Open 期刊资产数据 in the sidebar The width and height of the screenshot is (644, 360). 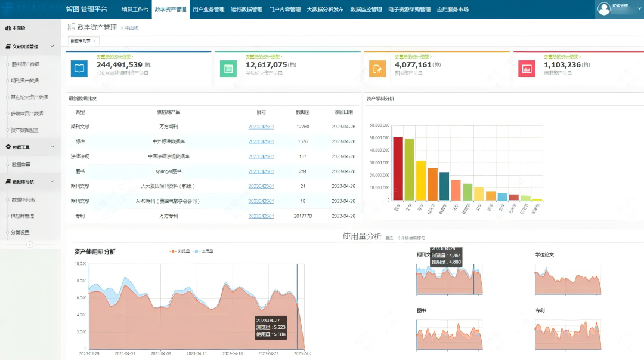coord(24,81)
